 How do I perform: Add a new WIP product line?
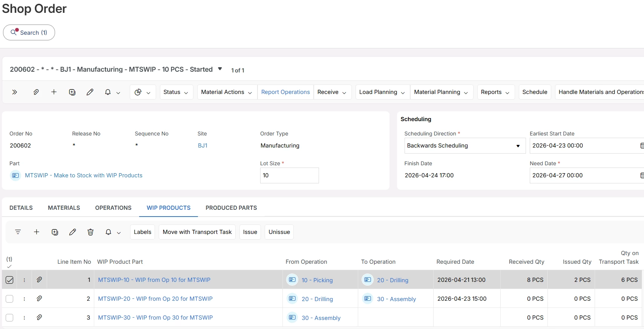[37, 232]
